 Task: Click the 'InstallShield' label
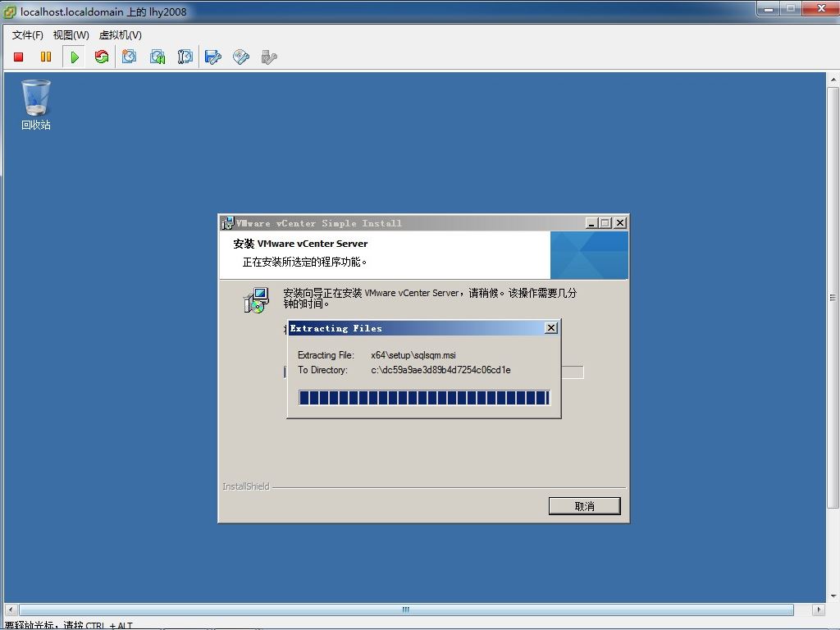[x=246, y=486]
